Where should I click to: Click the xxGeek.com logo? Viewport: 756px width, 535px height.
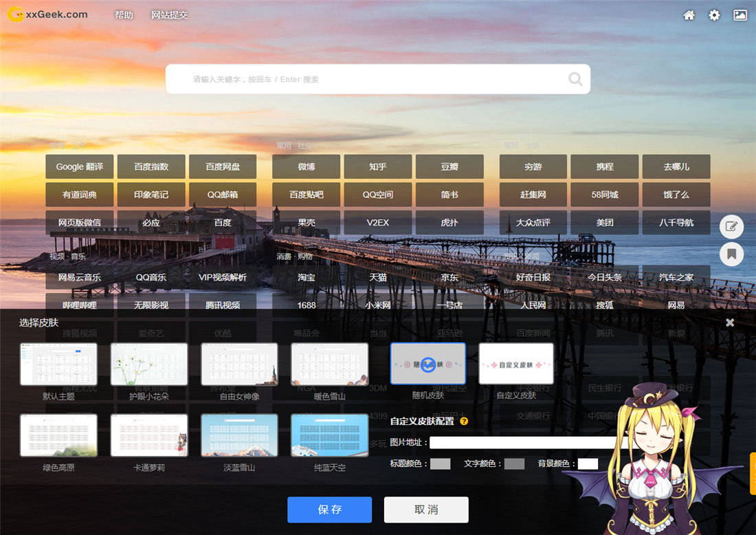(48, 14)
